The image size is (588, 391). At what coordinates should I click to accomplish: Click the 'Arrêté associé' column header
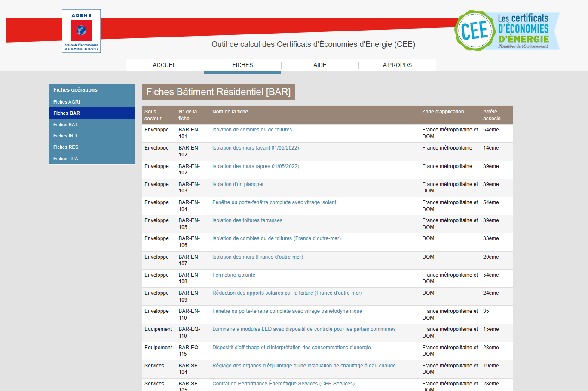click(496, 115)
